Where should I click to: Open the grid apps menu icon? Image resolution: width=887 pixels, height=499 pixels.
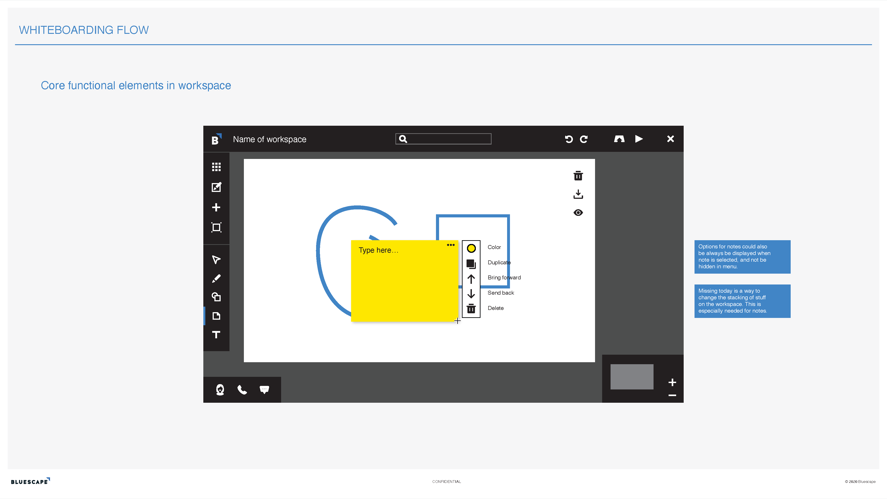click(x=216, y=167)
